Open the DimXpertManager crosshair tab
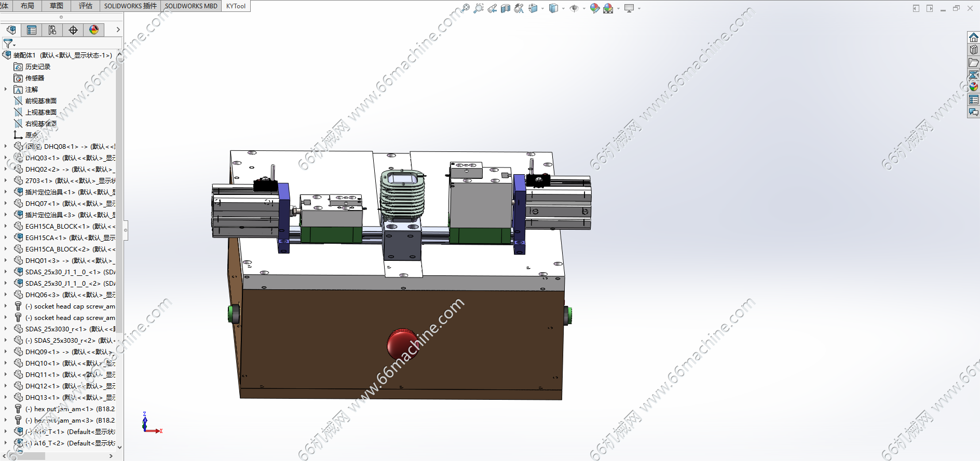Screen dimensions: 980x461 73,30
